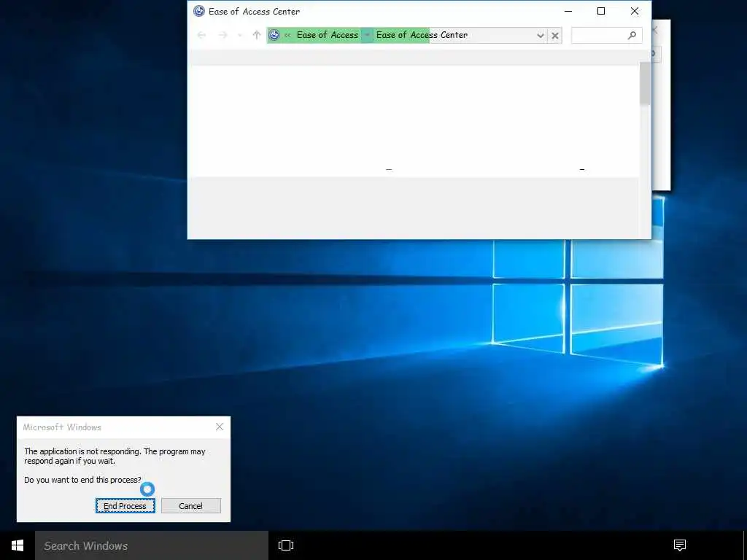Screen dimensions: 747x560
Task: Open the Action Center notifications icon
Action: pyautogui.click(x=680, y=545)
